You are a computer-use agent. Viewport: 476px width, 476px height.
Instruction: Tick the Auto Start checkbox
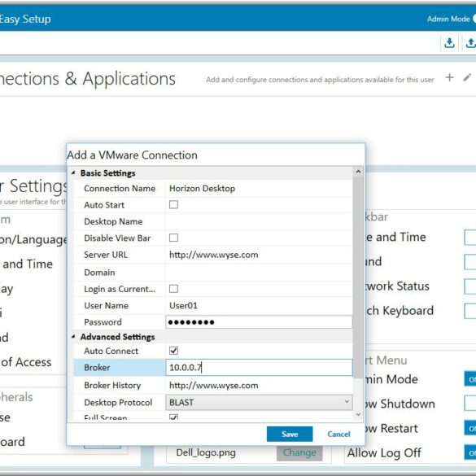173,204
